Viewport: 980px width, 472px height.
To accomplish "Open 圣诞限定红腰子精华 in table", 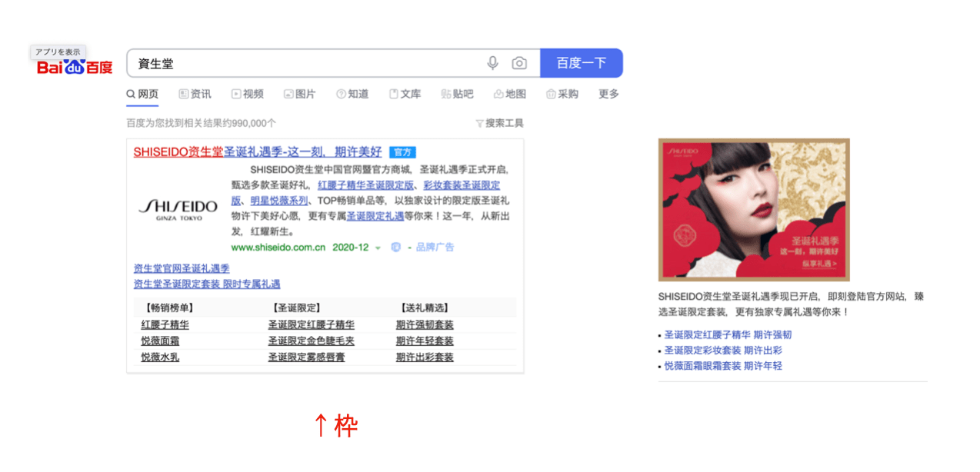I will click(x=312, y=325).
